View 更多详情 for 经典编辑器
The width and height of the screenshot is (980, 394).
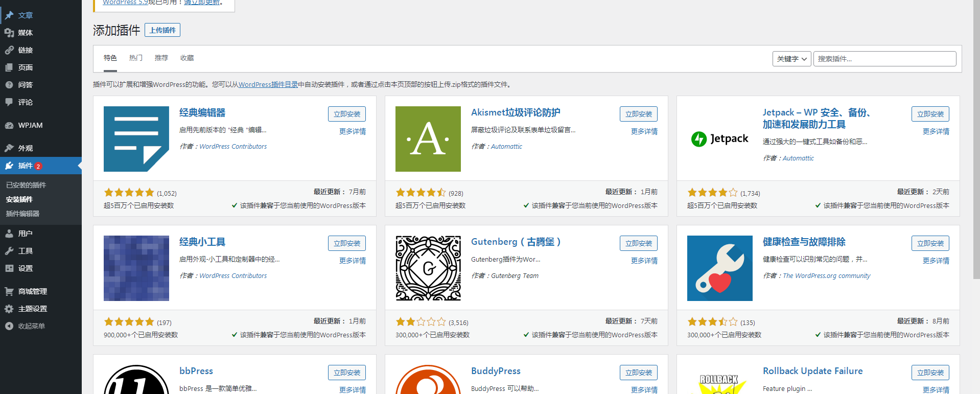click(353, 131)
